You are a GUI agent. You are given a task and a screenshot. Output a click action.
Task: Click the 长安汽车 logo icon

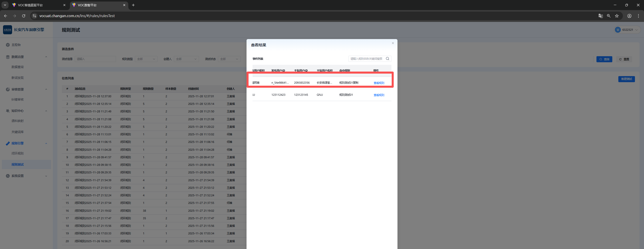point(8,30)
